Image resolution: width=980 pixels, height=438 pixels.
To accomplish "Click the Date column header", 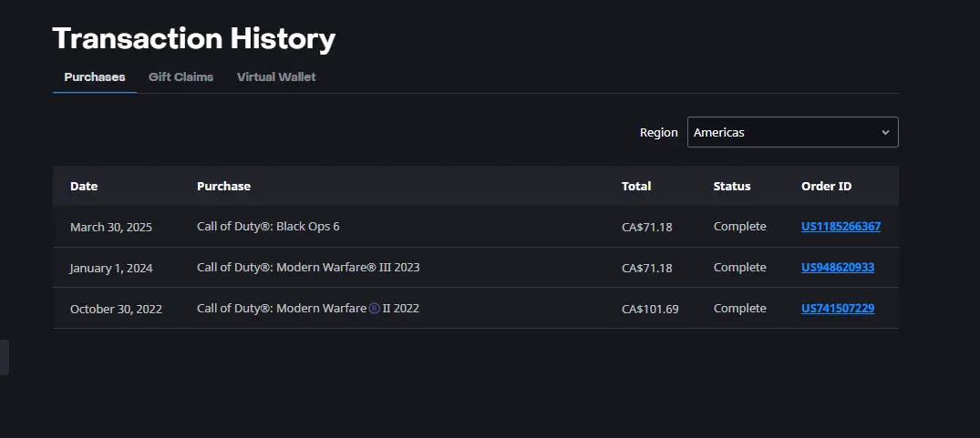I will point(84,186).
